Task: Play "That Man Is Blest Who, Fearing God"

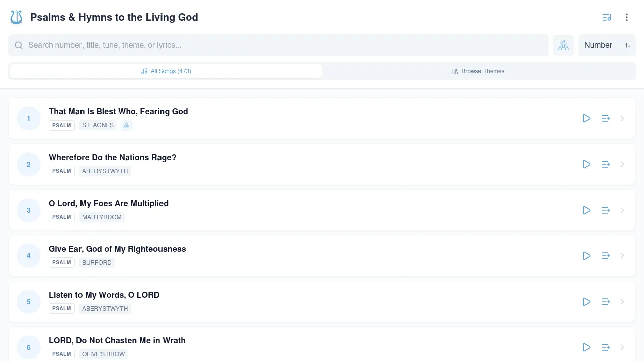Action: coord(586,118)
